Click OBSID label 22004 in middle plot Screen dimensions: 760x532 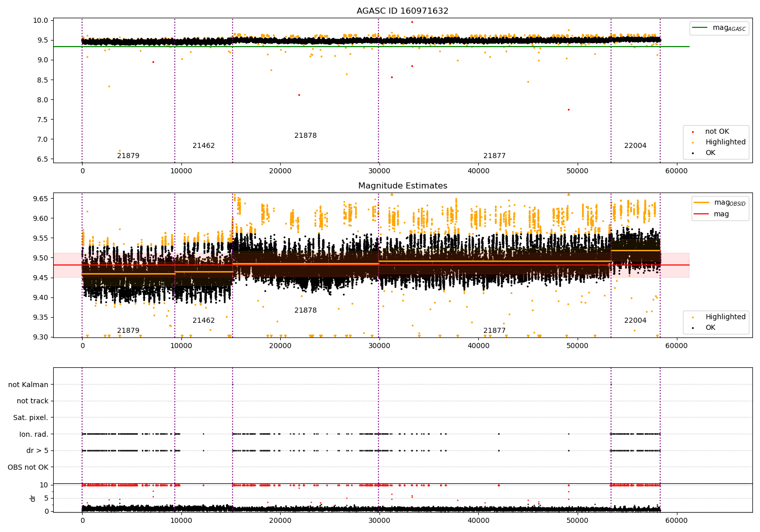635,321
